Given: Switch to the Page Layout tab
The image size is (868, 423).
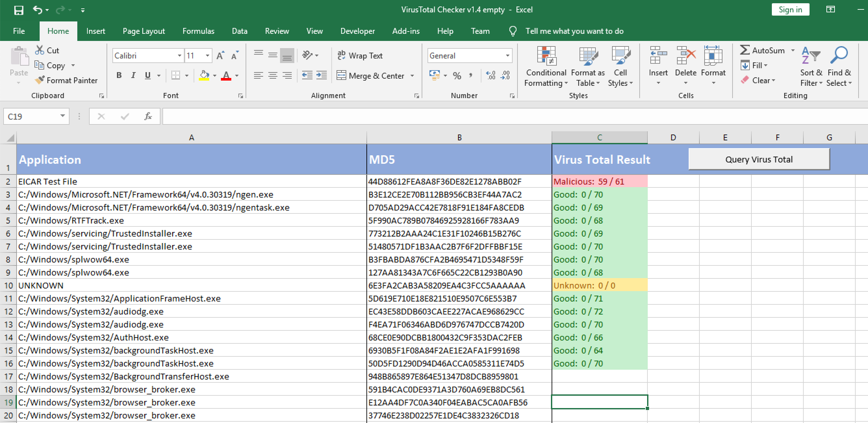Looking at the screenshot, I should pyautogui.click(x=144, y=31).
